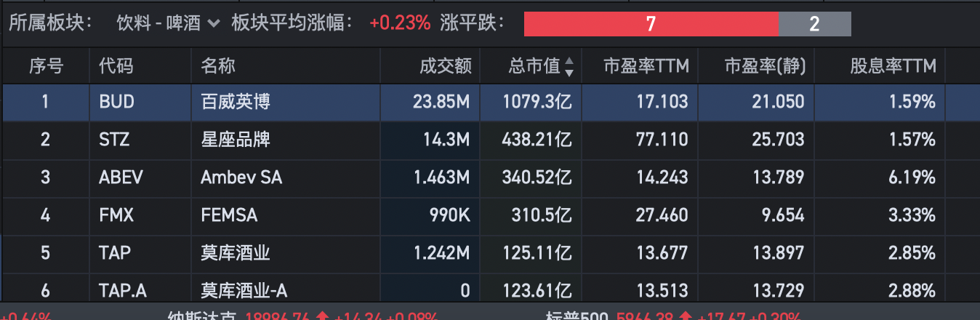The image size is (980, 320).
Task: Click the 1.242M turnover value
Action: coord(441,252)
